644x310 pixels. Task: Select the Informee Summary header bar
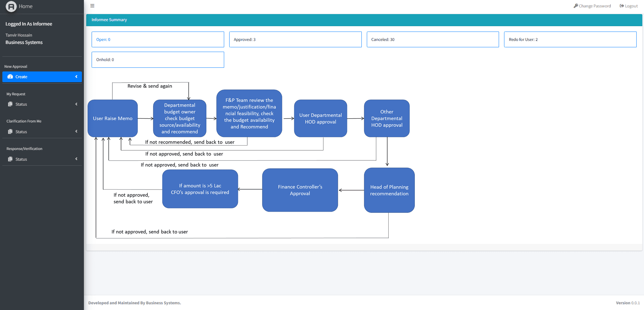tap(109, 20)
